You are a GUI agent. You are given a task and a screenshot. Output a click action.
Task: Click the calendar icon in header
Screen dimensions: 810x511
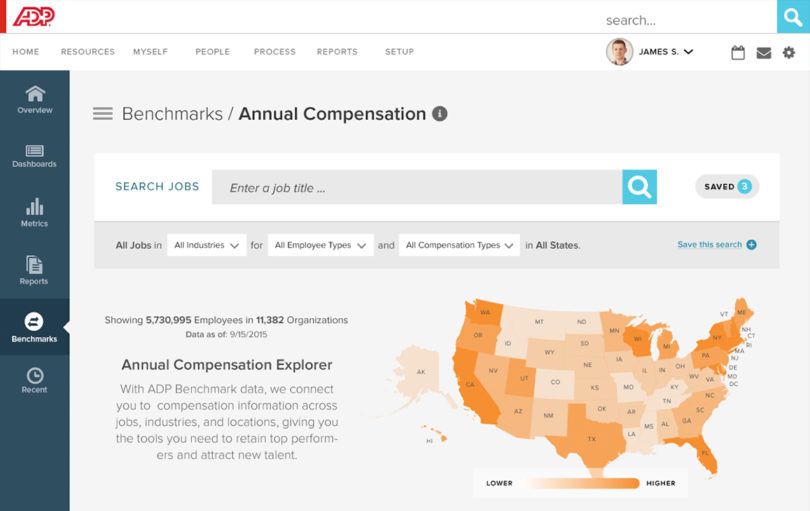pos(738,52)
